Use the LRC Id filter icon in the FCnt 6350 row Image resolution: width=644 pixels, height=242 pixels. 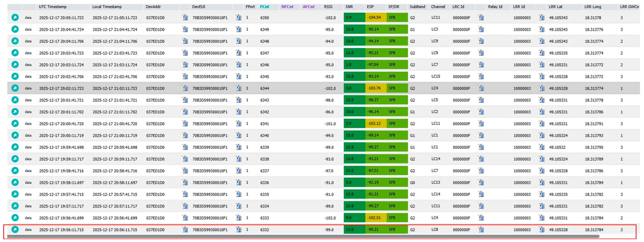pyautogui.click(x=481, y=17)
